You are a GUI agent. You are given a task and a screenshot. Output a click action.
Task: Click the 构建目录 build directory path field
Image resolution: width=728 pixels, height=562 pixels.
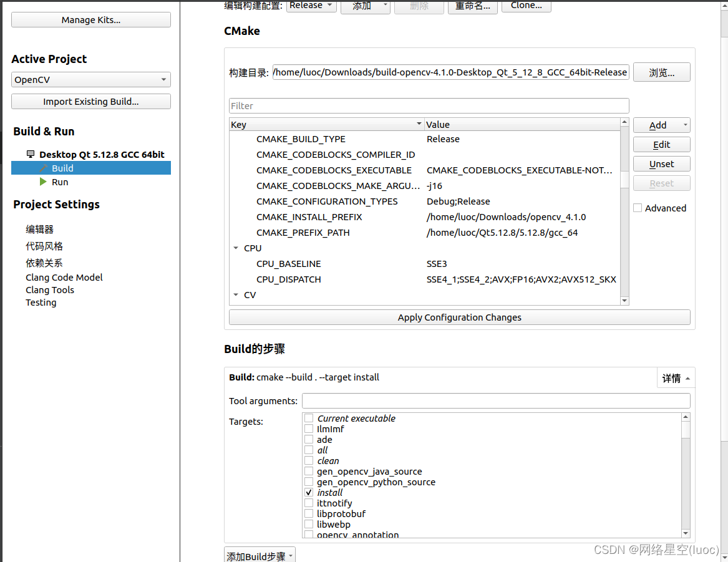[451, 72]
